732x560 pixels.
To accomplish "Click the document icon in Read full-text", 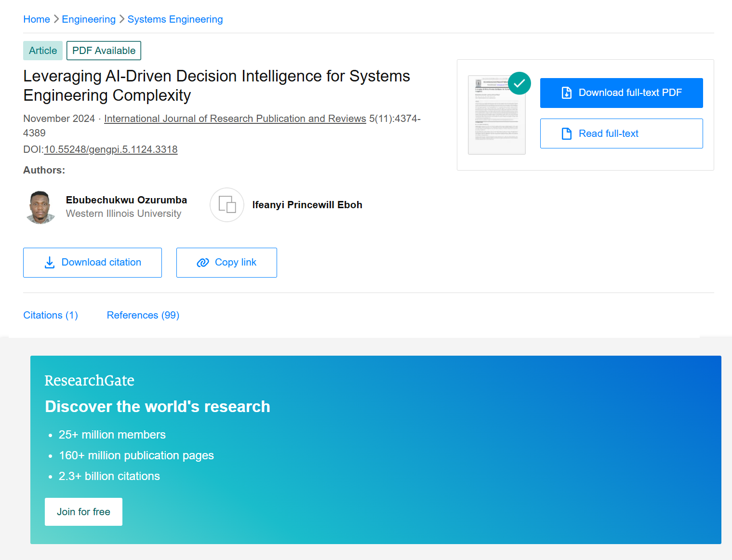I will 567,133.
